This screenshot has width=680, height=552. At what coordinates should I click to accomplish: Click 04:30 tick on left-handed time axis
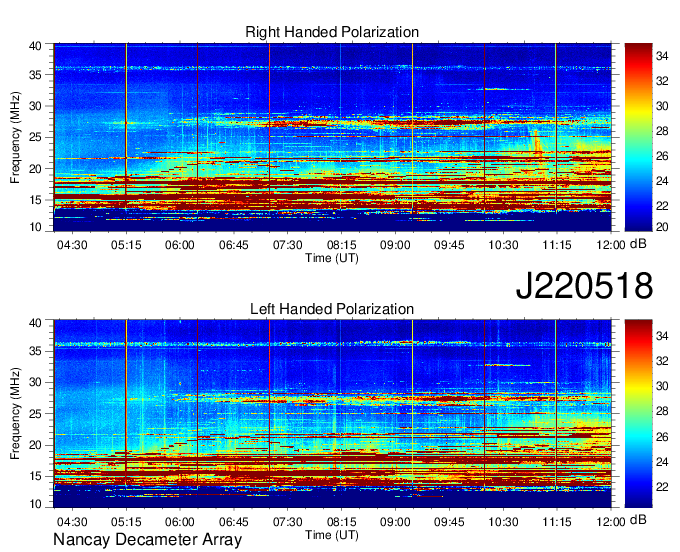[72, 522]
